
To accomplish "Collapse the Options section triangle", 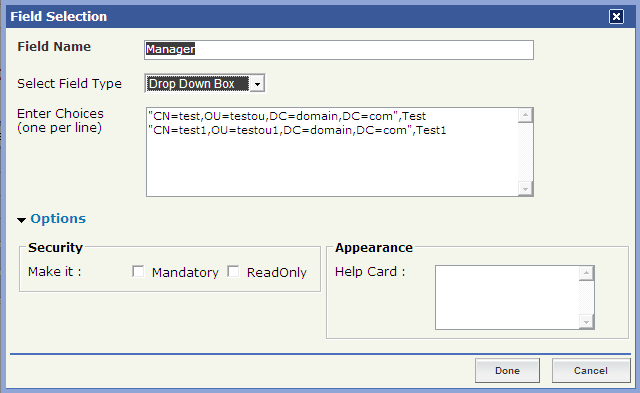I will (x=21, y=220).
